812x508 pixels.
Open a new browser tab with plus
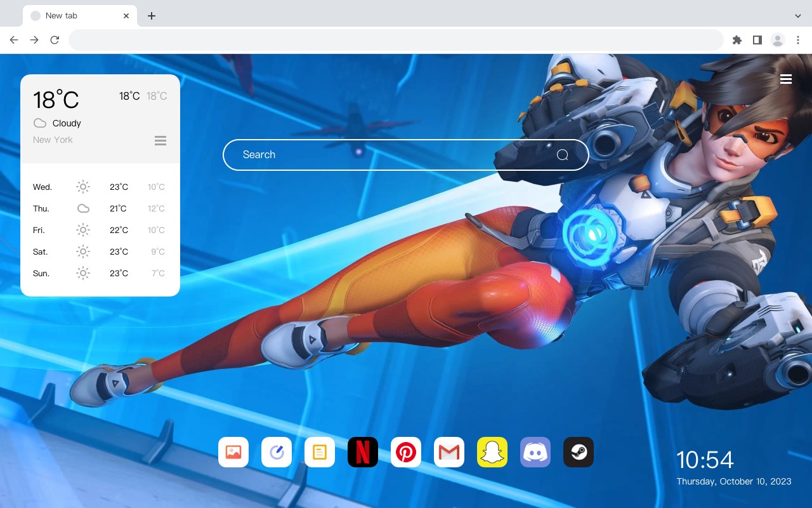coord(151,16)
